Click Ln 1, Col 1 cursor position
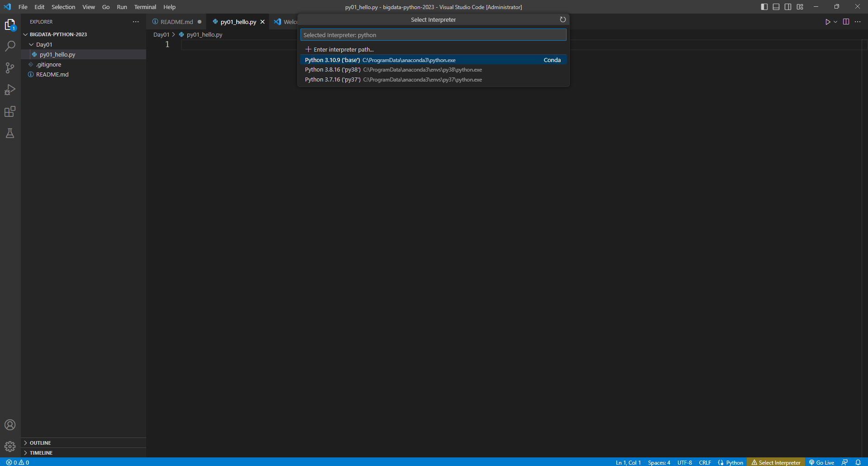The height and width of the screenshot is (466, 868). [628, 462]
